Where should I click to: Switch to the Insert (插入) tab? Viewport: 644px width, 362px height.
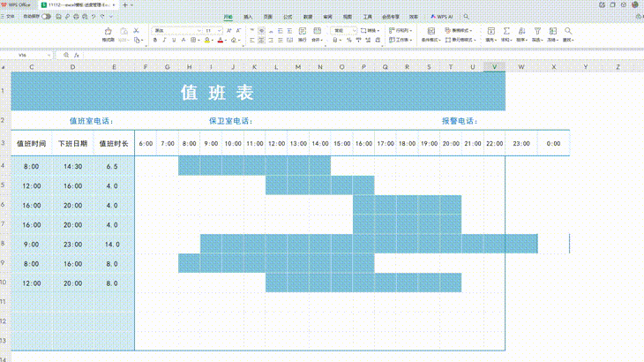(x=248, y=17)
